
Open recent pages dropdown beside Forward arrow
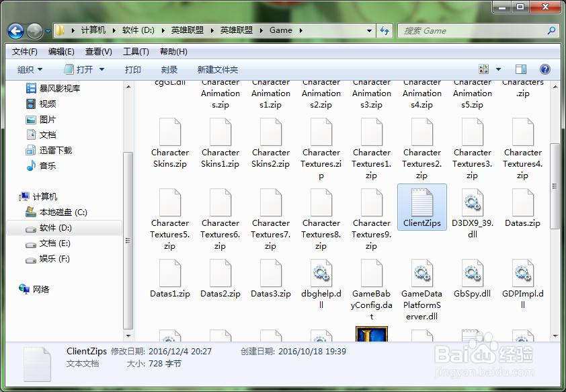48,32
